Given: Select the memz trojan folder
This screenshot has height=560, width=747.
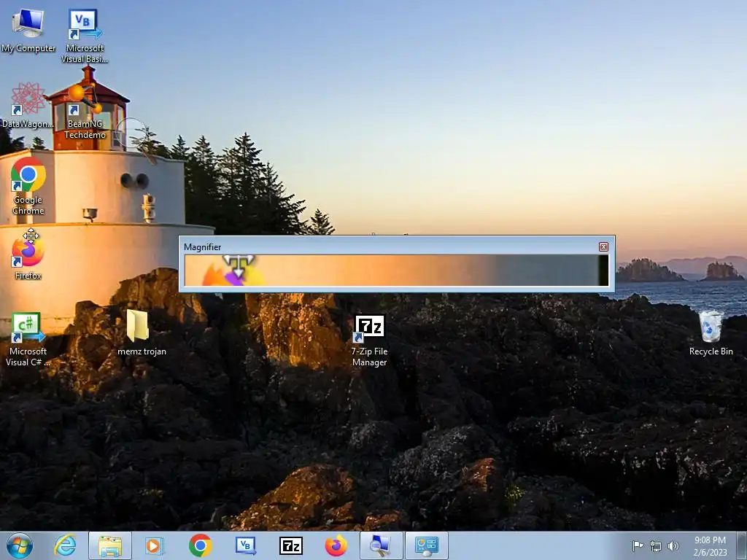Looking at the screenshot, I should (142, 332).
